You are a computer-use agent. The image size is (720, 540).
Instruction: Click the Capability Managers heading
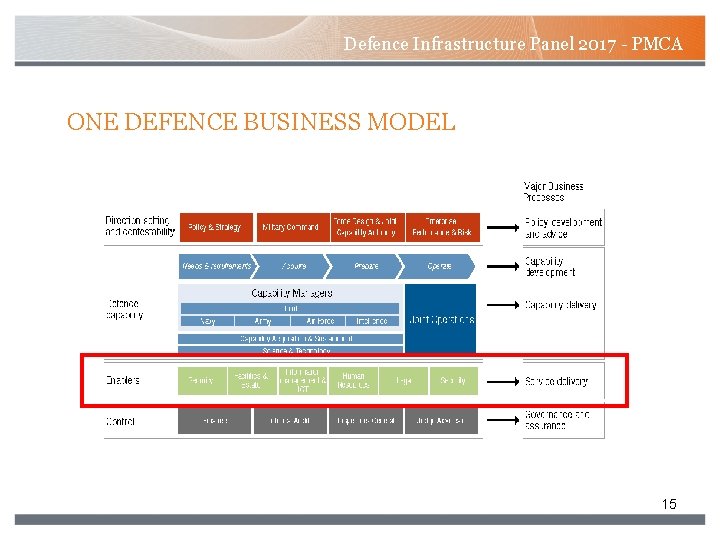coord(292,293)
